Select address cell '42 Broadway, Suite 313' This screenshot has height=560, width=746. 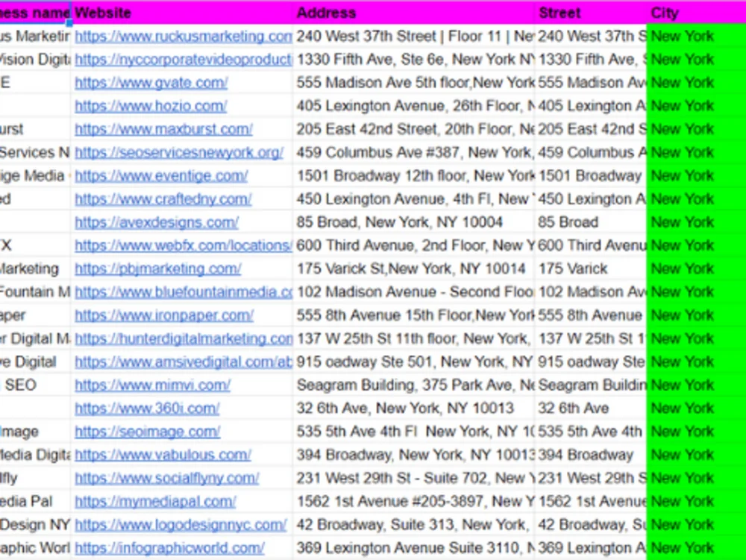pyautogui.click(x=414, y=525)
